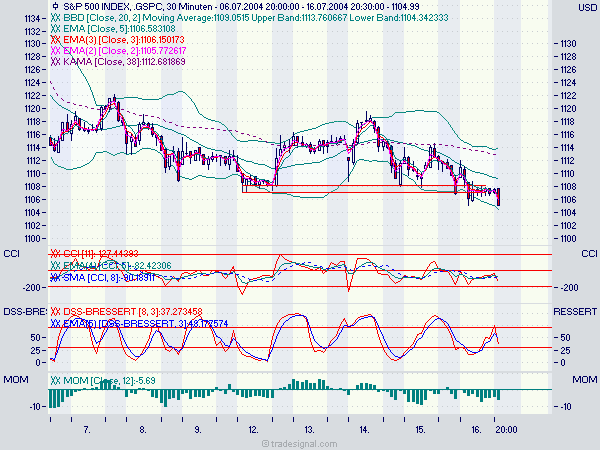
Task: Click the DSS-BRE: panel name label
Action: (25, 311)
